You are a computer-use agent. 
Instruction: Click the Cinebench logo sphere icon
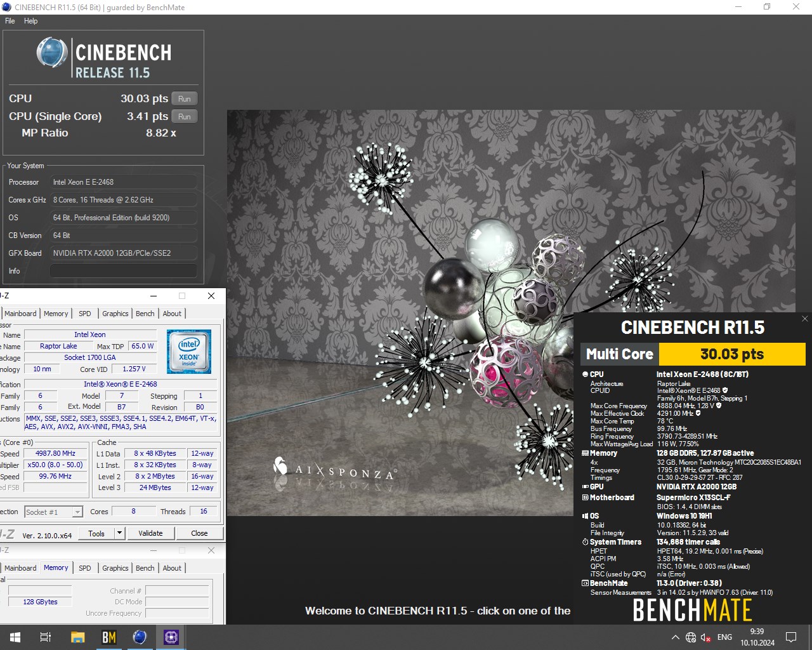[52, 53]
